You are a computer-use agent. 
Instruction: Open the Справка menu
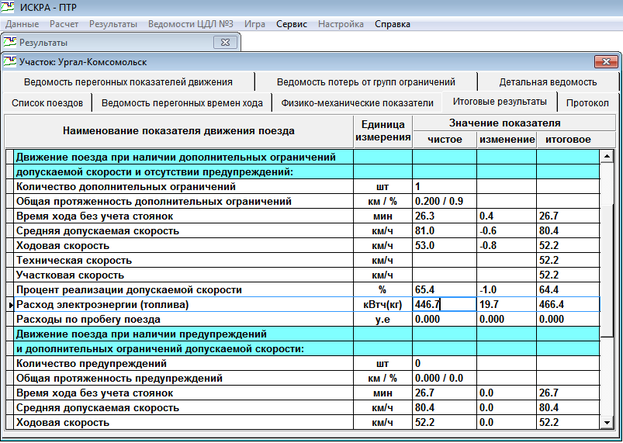[x=392, y=22]
